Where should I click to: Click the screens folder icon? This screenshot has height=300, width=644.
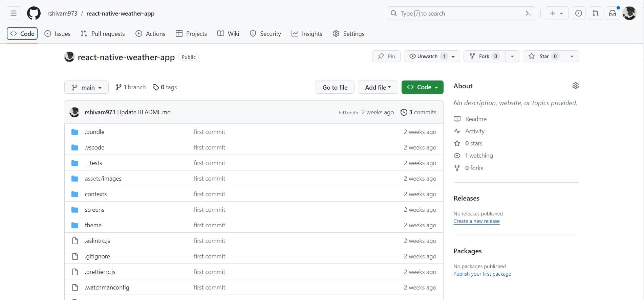coord(75,210)
